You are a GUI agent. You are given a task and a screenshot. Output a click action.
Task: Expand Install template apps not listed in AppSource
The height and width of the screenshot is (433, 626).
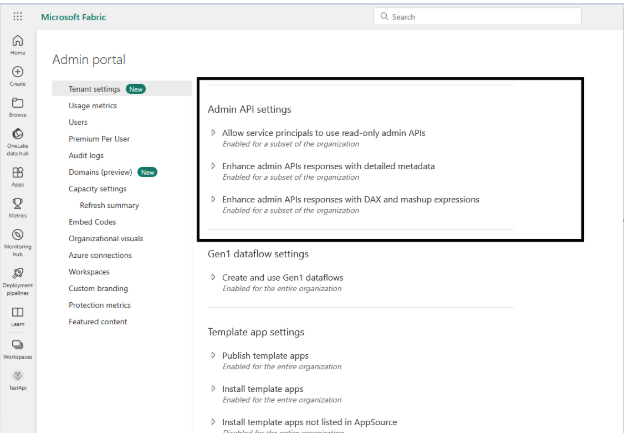coord(213,421)
